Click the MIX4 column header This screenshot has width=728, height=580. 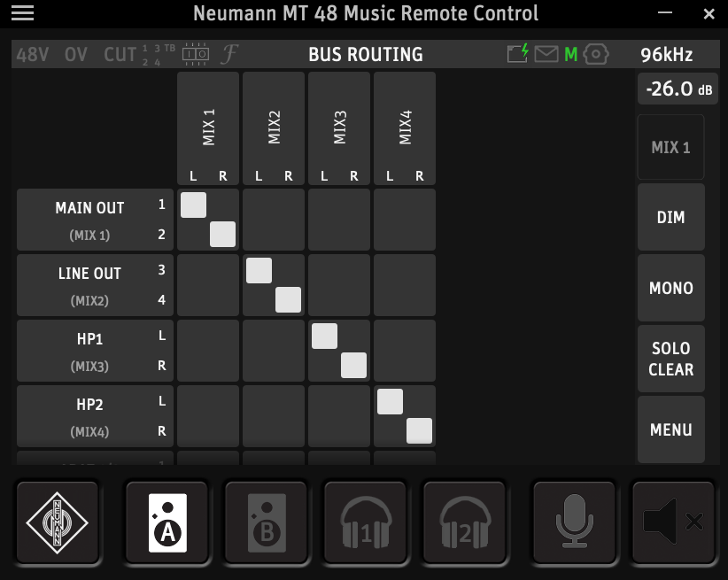pos(405,128)
